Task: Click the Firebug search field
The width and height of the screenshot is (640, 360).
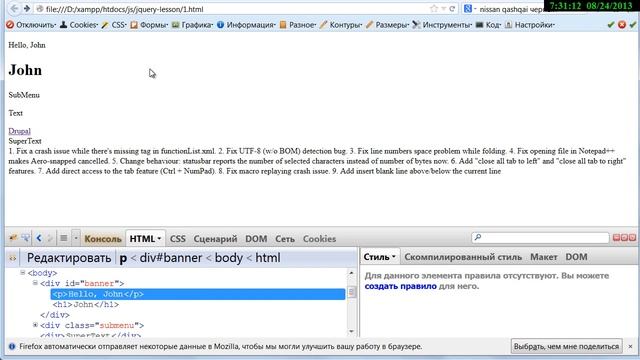Action: [540, 238]
